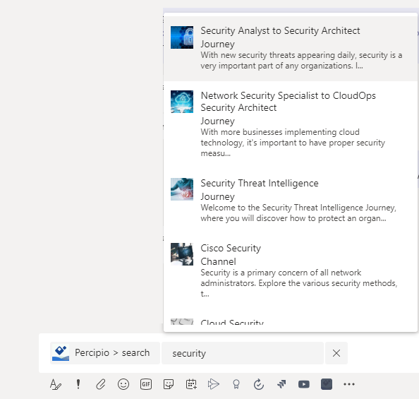Click the Security Threat Intelligence thumbnail
The height and width of the screenshot is (399, 419).
[x=182, y=189]
